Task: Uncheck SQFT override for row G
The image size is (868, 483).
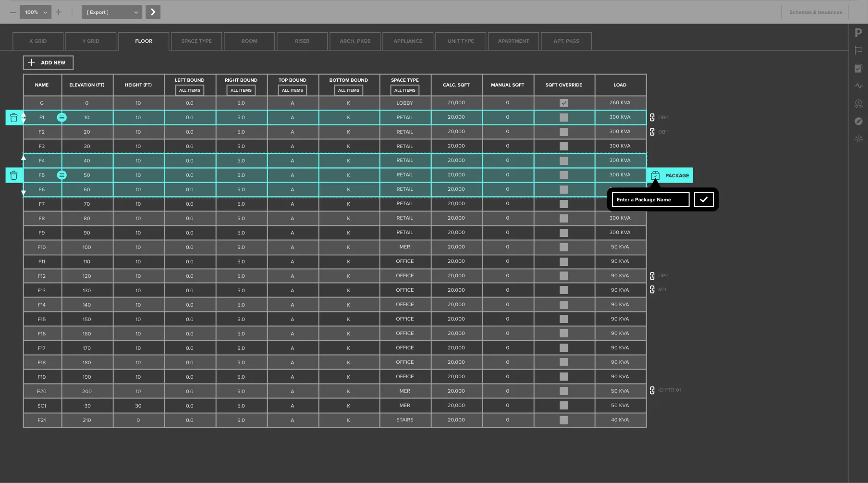Action: (x=564, y=103)
